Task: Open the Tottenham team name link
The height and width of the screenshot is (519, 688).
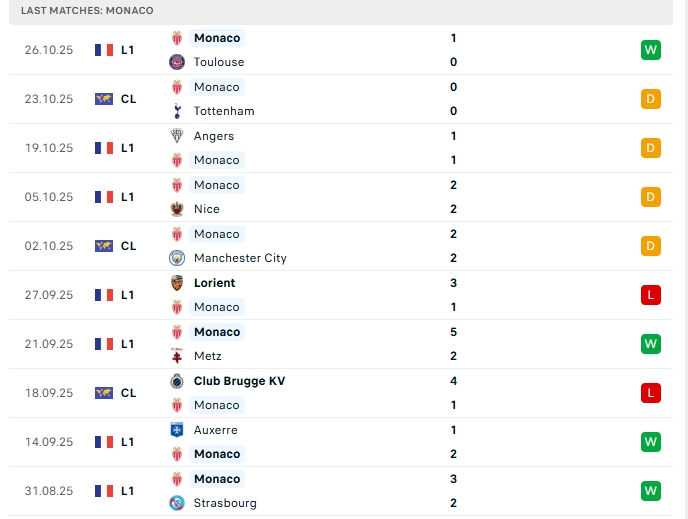Action: [224, 111]
